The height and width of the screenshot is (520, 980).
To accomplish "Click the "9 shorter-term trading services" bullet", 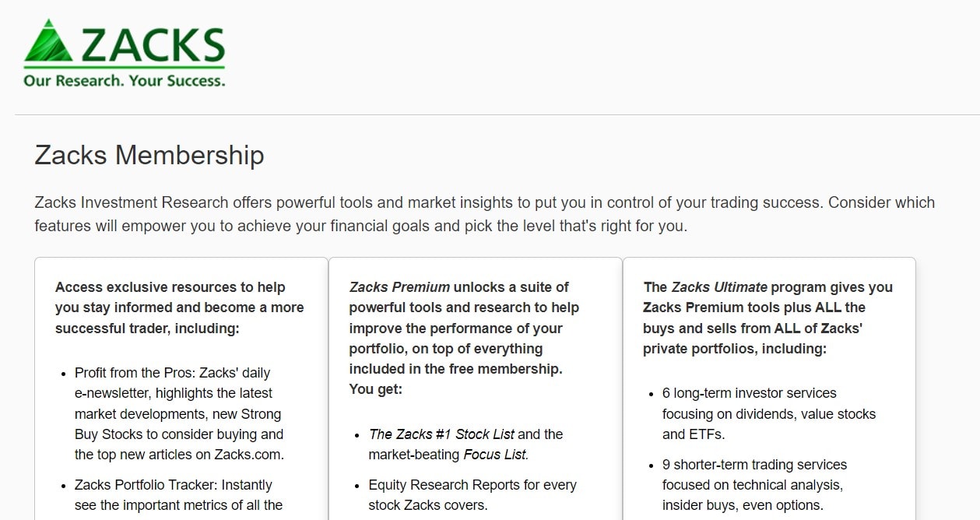I will point(754,465).
